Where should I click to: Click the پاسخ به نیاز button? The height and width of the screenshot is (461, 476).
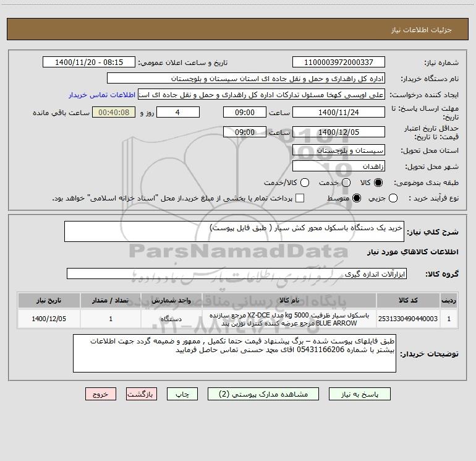pos(360,394)
